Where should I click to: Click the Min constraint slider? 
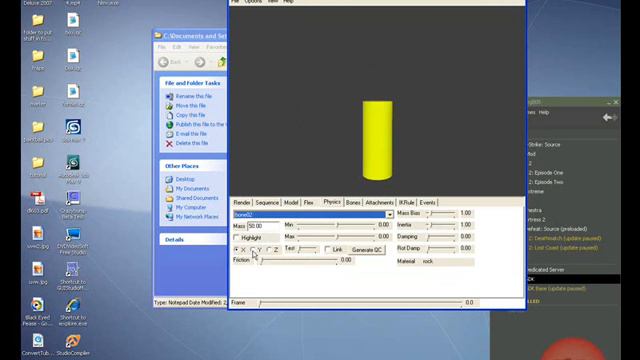click(336, 225)
